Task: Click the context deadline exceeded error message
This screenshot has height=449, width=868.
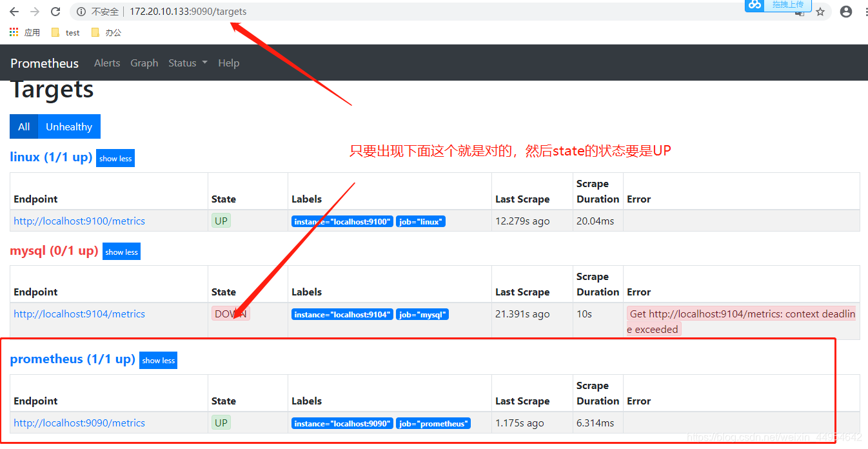Action: point(741,321)
